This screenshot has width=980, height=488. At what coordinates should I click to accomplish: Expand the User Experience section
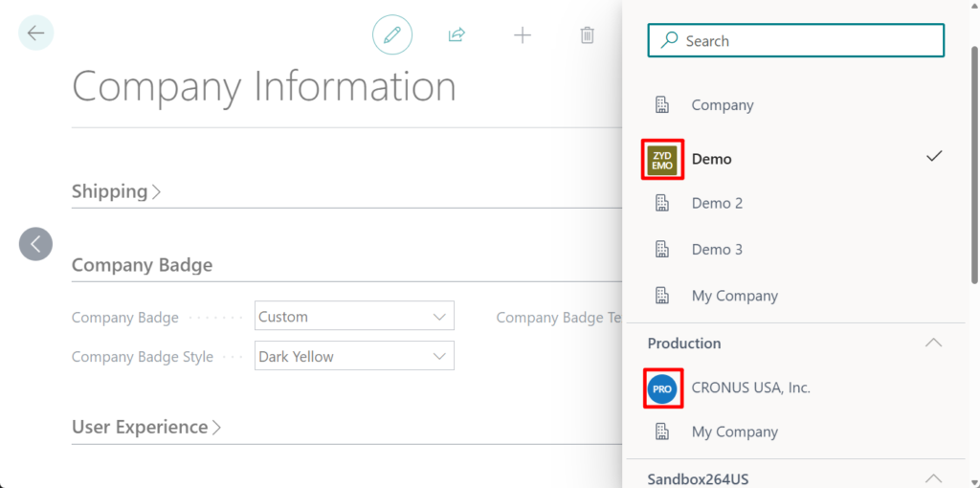coord(145,427)
